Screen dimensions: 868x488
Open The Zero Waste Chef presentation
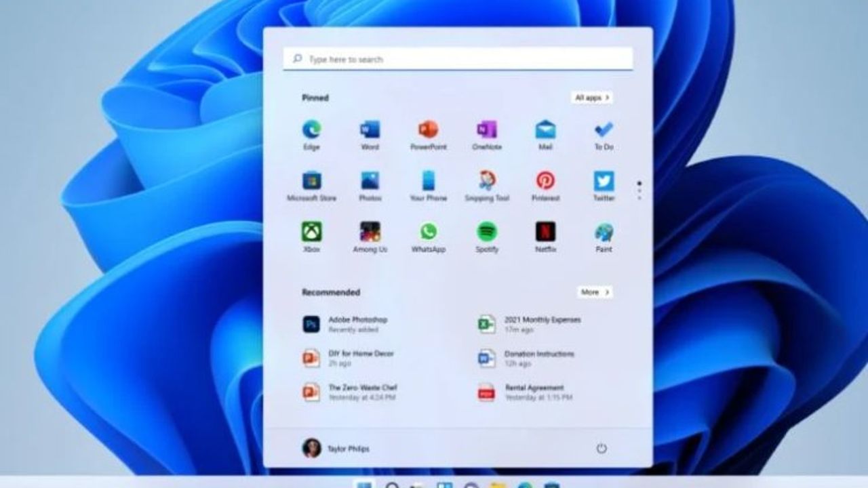click(350, 392)
